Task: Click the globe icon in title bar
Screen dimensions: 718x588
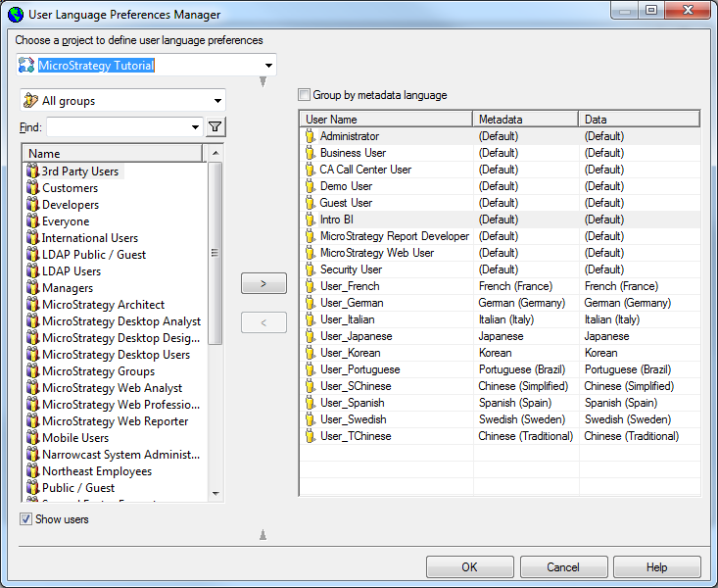Action: coord(16,15)
